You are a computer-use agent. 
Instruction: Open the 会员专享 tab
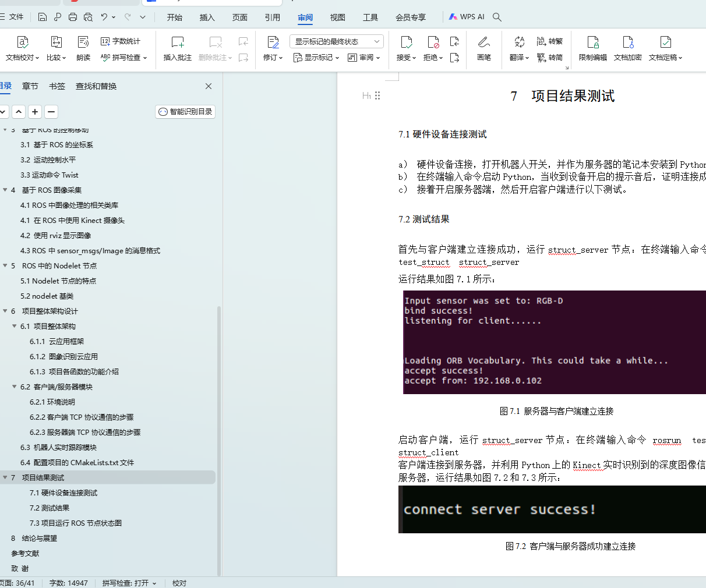[411, 17]
